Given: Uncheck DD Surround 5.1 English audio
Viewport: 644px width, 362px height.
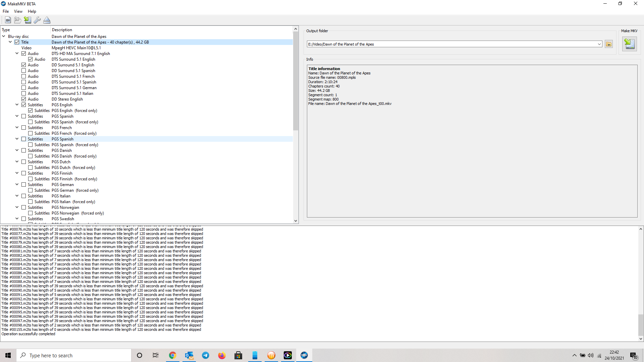Looking at the screenshot, I should 23,65.
